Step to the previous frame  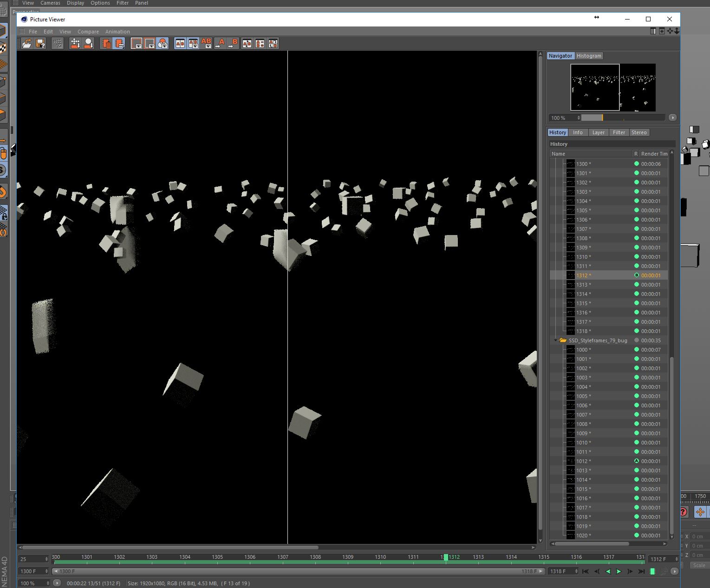(x=597, y=571)
